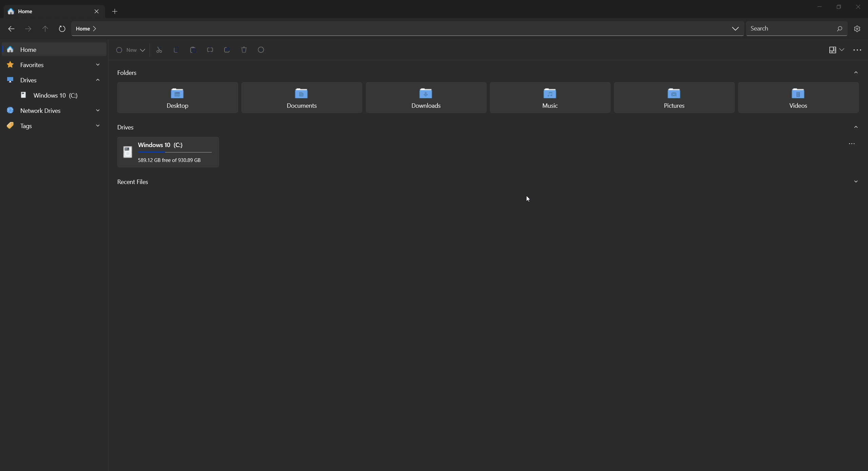The width and height of the screenshot is (868, 471).
Task: Close the Home tab
Action: pyautogui.click(x=97, y=12)
